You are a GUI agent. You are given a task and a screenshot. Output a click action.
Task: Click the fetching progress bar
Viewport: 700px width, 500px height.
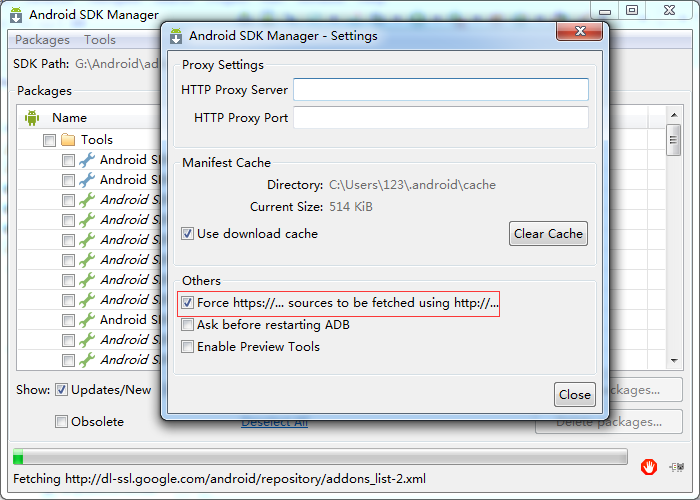tap(320, 457)
